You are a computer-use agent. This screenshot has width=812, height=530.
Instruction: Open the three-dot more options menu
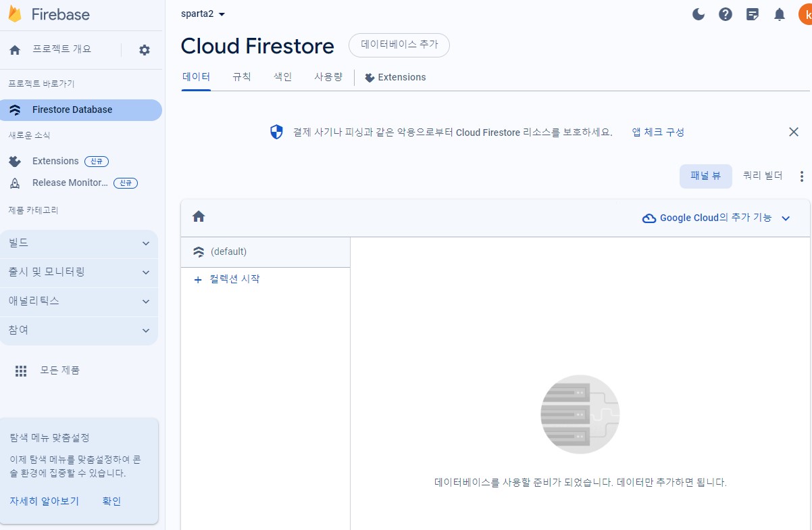click(802, 176)
